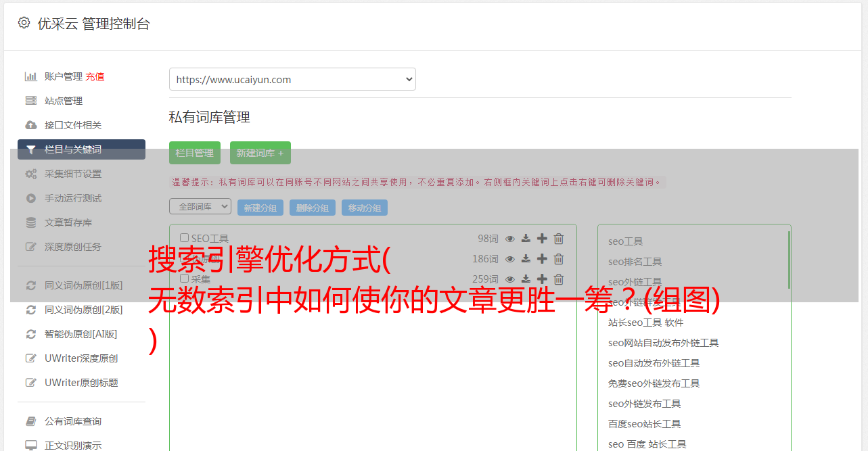Viewport: 868px width, 451px height.
Task: Select keyword seo工具 in the right list
Action: (625, 241)
